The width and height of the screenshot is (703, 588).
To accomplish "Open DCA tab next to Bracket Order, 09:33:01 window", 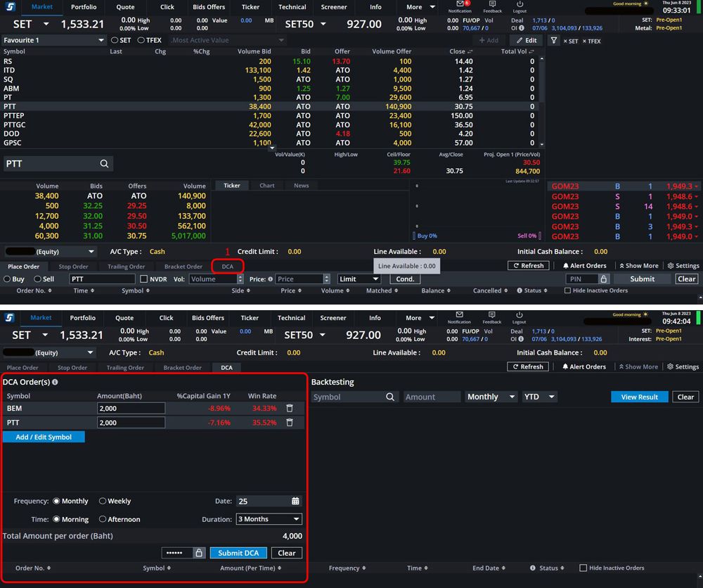I will [x=227, y=267].
